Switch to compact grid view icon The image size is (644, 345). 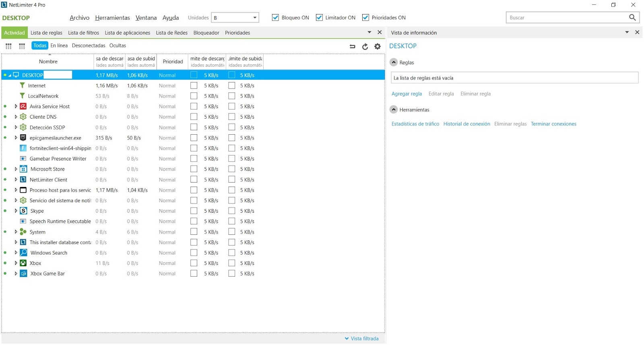[x=22, y=46]
